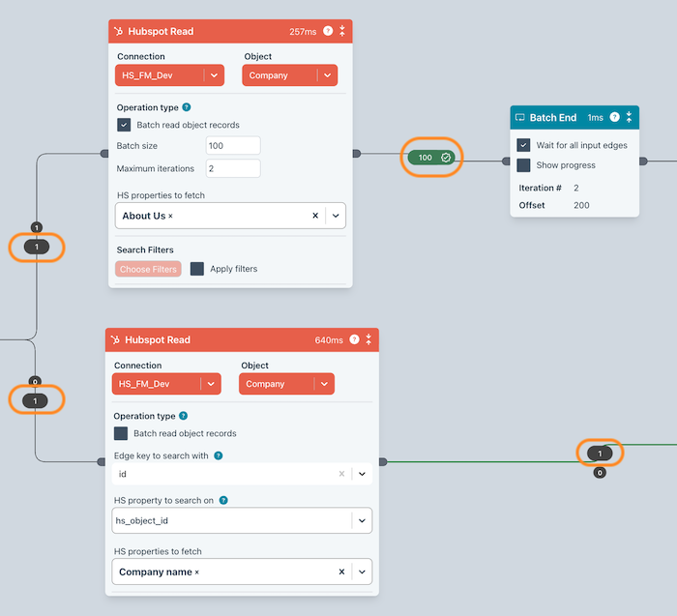Click the Batch size input field

click(x=233, y=145)
